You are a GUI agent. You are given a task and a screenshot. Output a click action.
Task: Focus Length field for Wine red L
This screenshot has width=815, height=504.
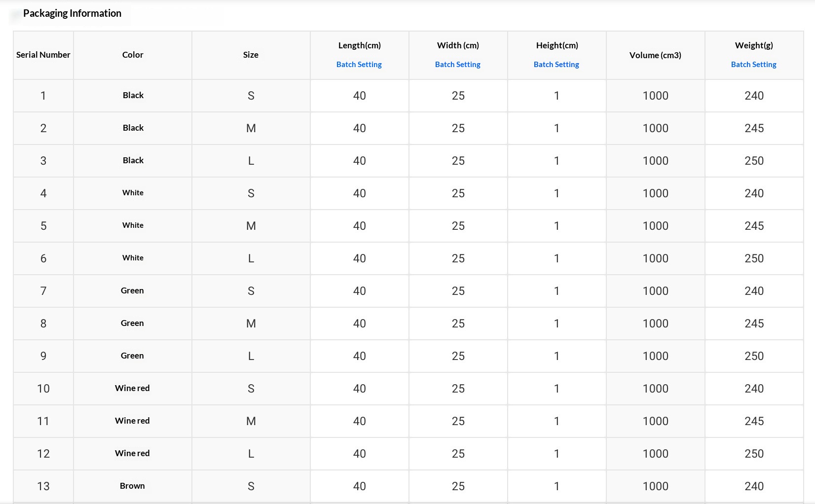[x=359, y=454]
